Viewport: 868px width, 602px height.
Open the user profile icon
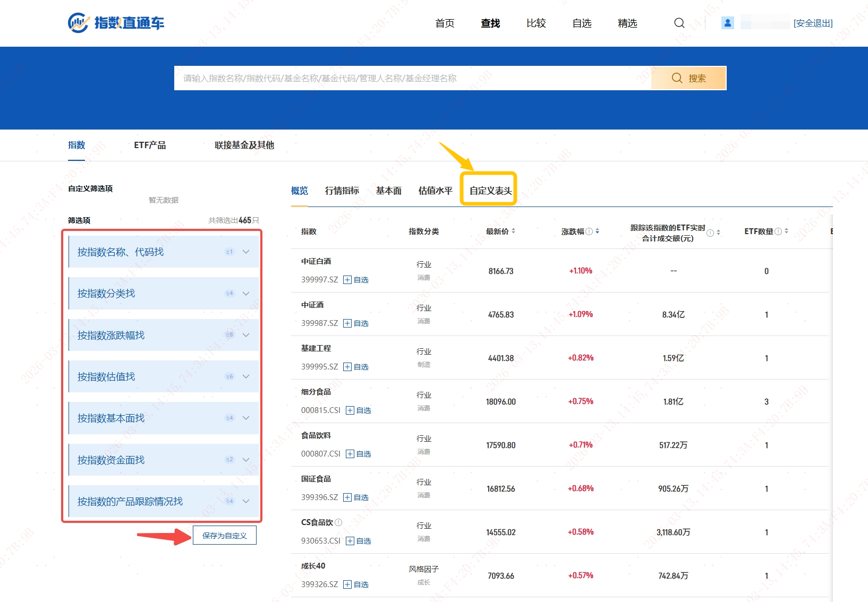727,23
